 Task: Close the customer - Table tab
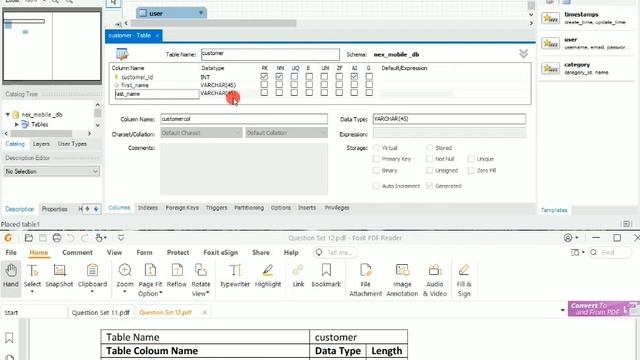click(157, 36)
